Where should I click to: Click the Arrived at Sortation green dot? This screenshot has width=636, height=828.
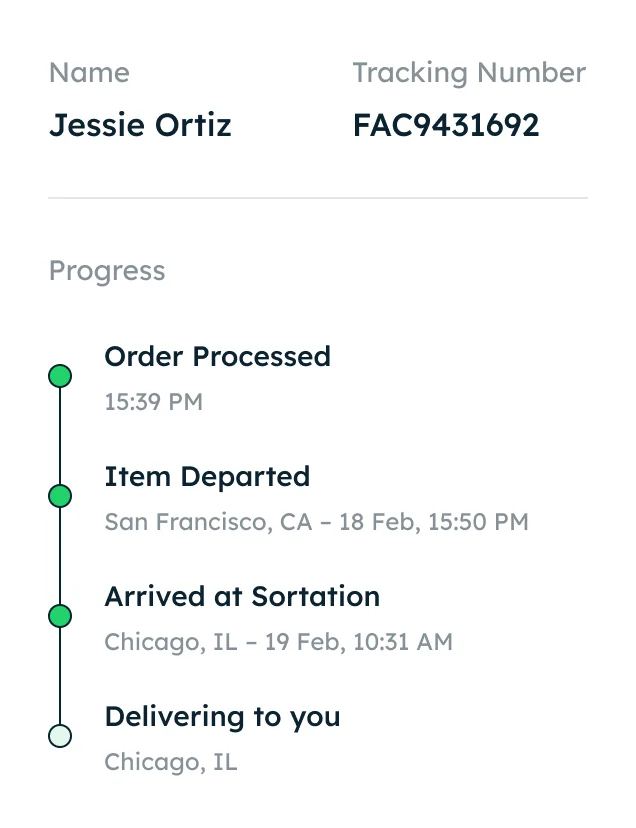click(x=60, y=616)
